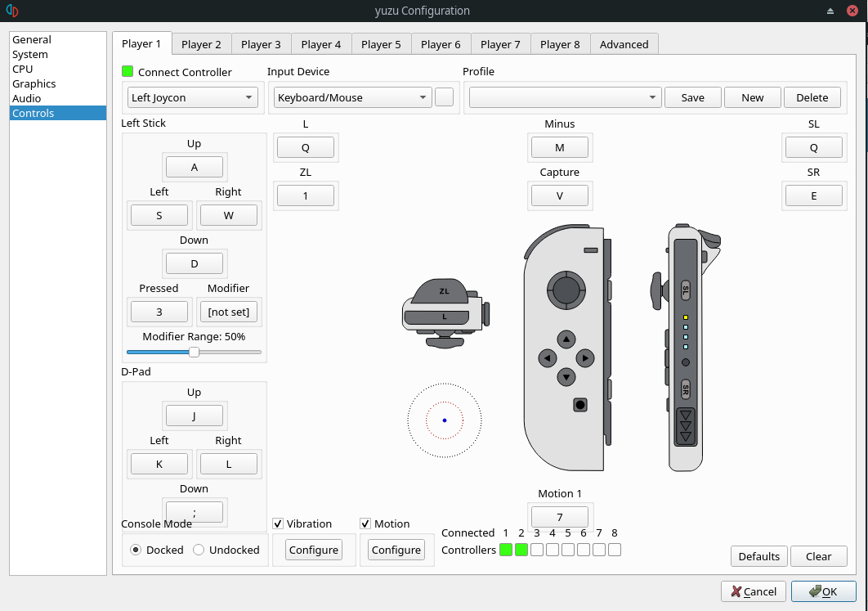
Task: Enable the Vibration checkbox
Action: [278, 523]
